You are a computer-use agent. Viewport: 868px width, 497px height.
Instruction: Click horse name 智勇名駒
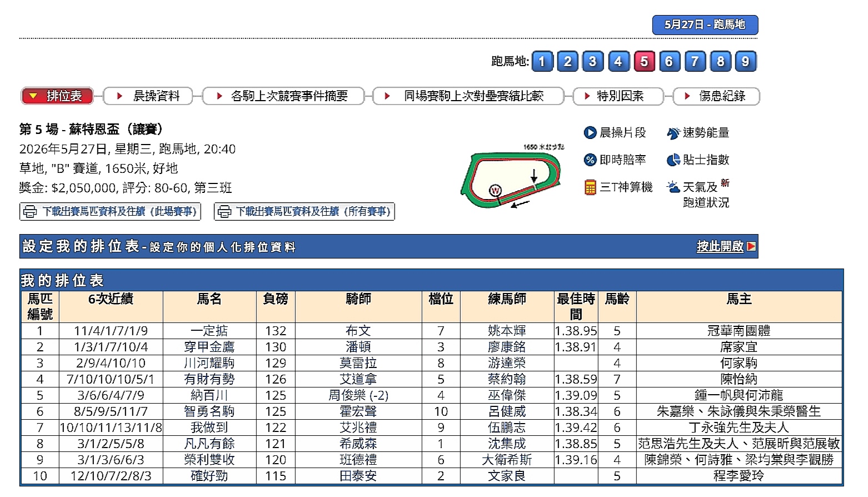pos(209,411)
